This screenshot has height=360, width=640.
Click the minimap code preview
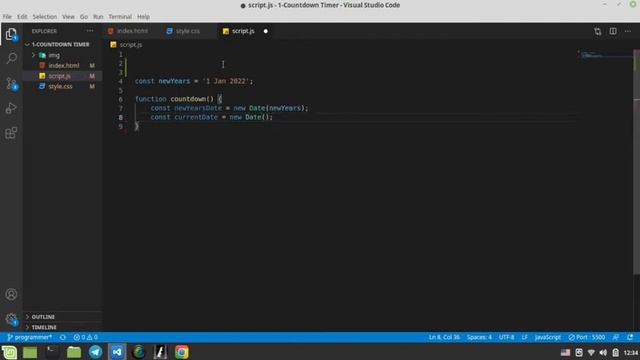[x=593, y=55]
